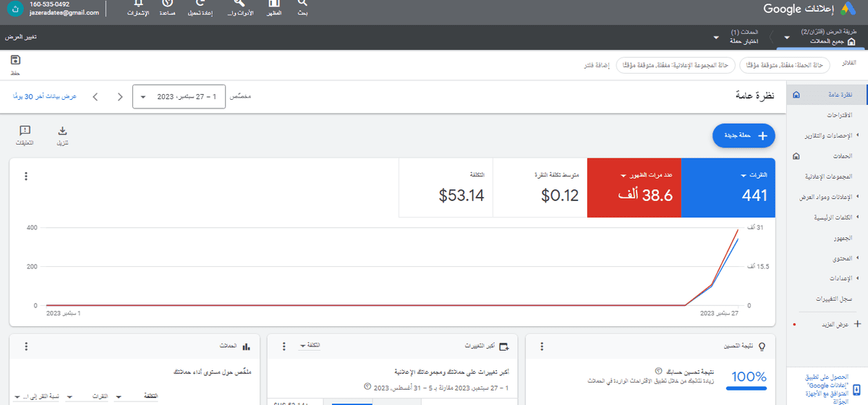
Task: Click the impressions card showing 38.6 ألف
Action: point(634,188)
